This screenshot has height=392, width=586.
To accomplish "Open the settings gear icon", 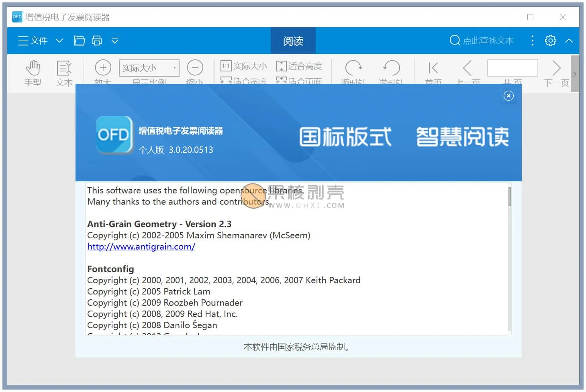I will tap(550, 41).
